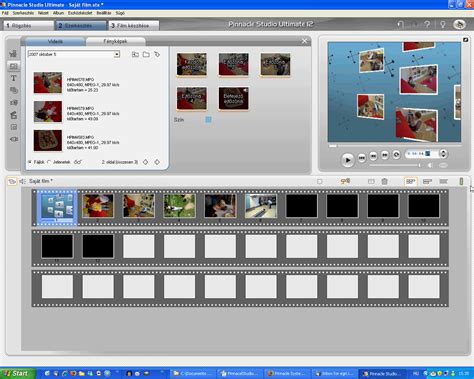This screenshot has height=379, width=474.
Task: Click the timecode stepper arrows
Action: pyautogui.click(x=443, y=154)
